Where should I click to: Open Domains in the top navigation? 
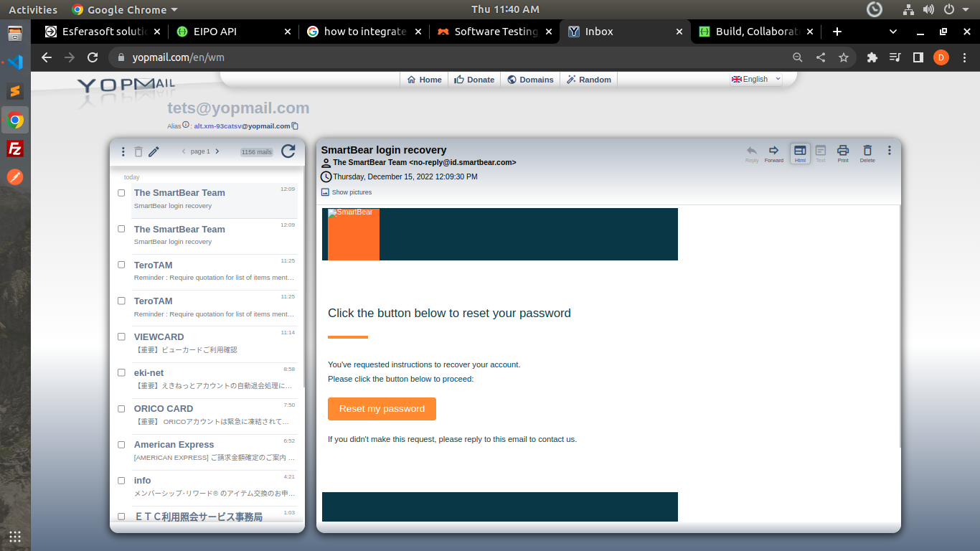click(530, 80)
